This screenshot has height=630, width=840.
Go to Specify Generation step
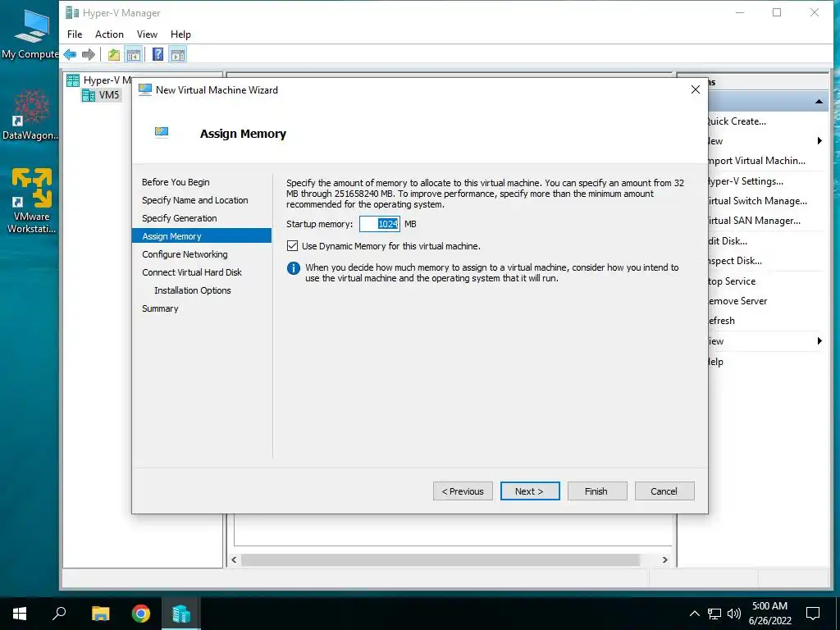click(180, 218)
